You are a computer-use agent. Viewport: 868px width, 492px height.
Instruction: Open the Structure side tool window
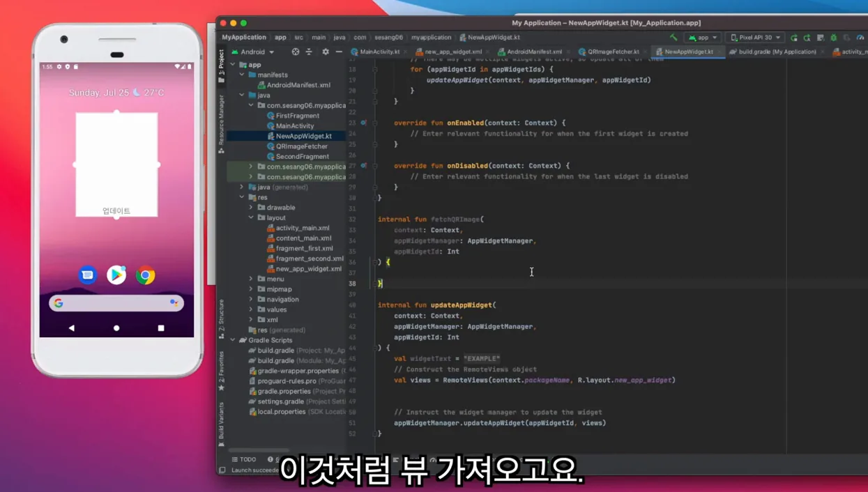pos(222,319)
